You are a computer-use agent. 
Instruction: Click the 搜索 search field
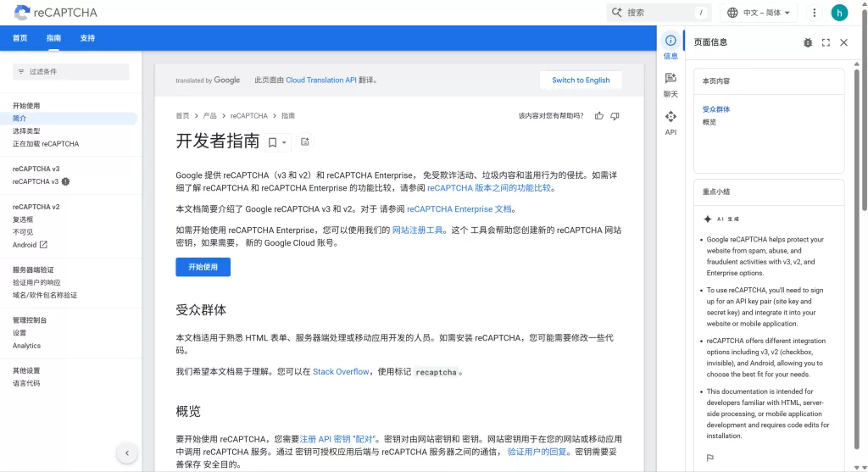(x=659, y=12)
